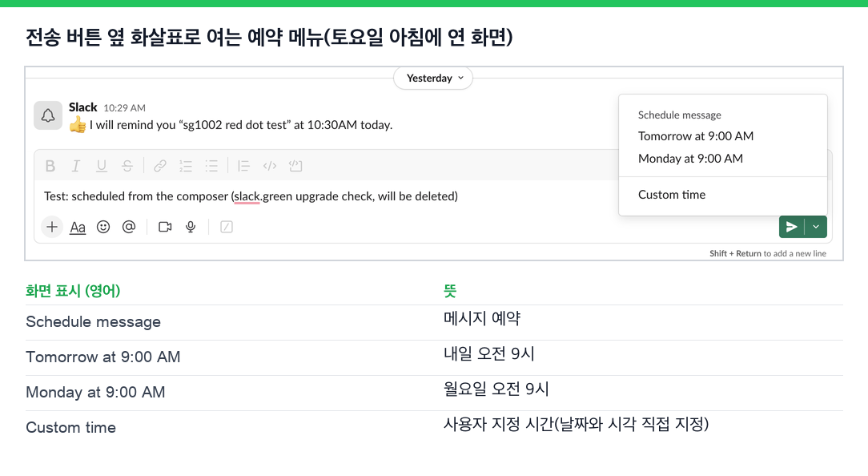Click the '월요일 오전 9시' translation cell
868x476 pixels.
coord(496,389)
